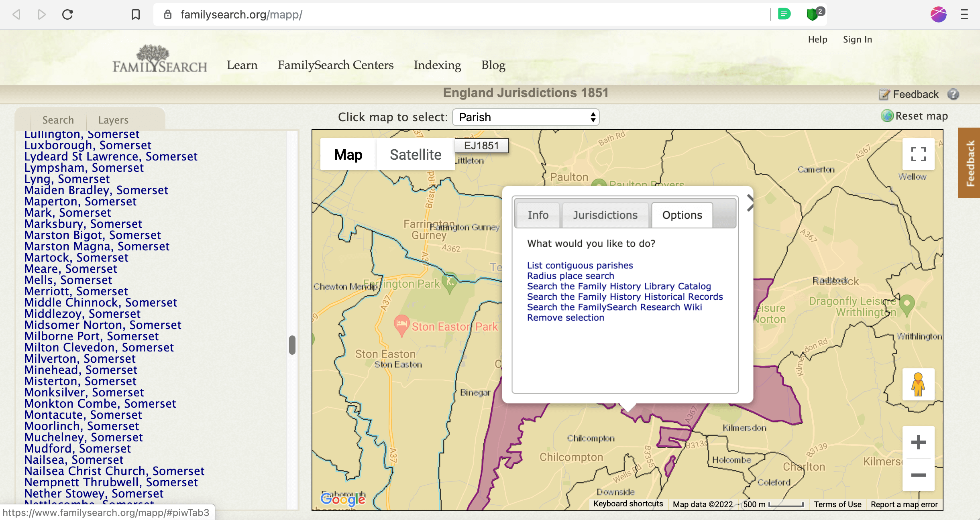Search the Family History Historical Records
The width and height of the screenshot is (980, 520).
click(625, 297)
